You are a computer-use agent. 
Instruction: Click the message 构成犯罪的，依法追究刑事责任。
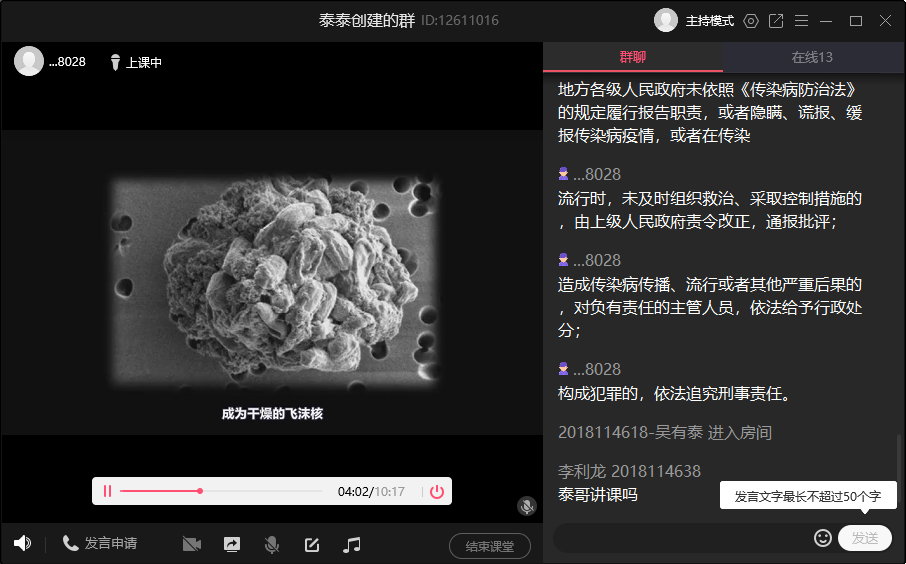674,394
